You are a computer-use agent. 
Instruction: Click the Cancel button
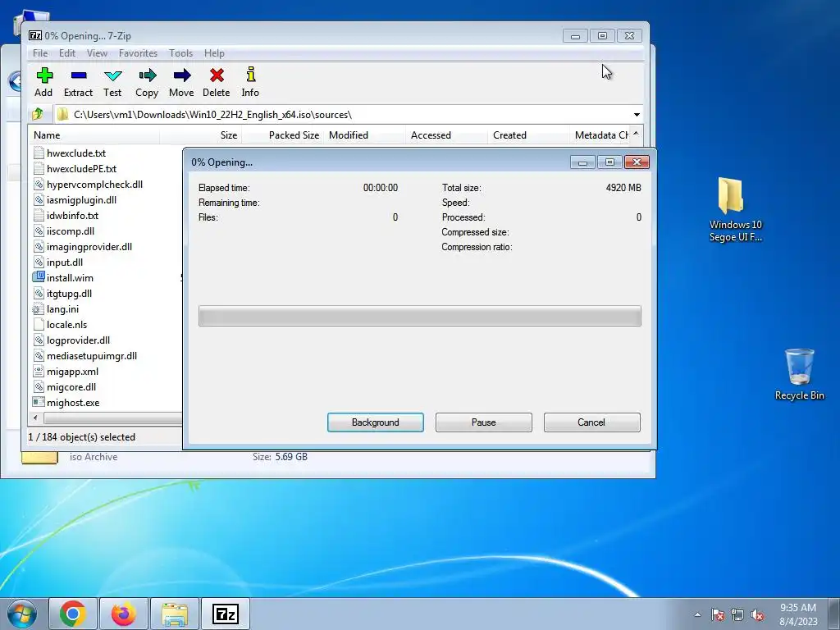(x=592, y=422)
